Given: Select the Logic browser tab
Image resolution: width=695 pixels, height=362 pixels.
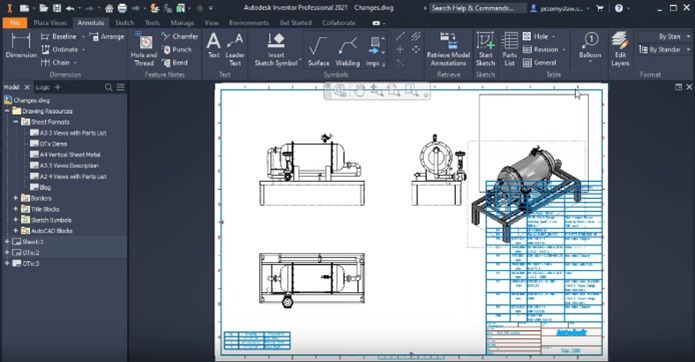Looking at the screenshot, I should coord(43,87).
